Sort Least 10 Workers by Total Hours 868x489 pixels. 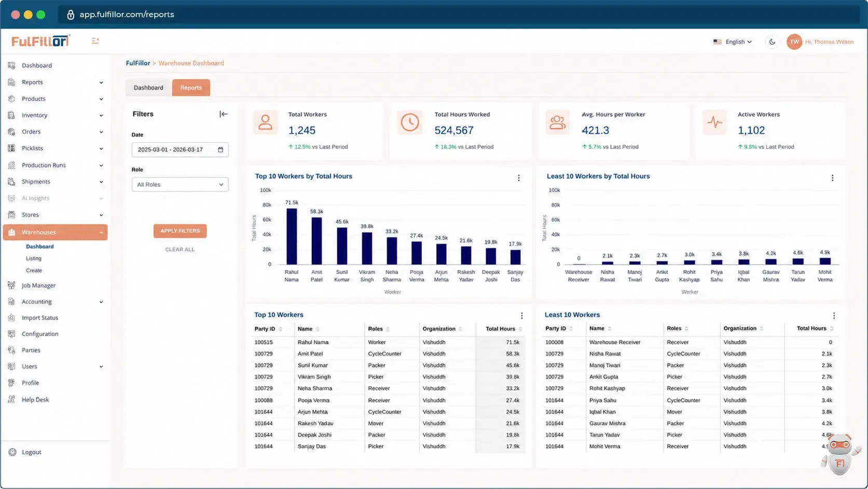pos(832,329)
